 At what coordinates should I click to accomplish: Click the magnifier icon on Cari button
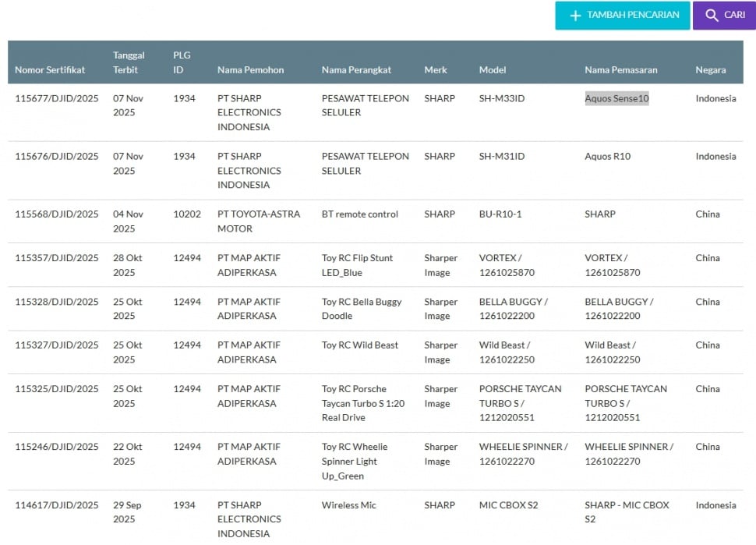pos(712,16)
